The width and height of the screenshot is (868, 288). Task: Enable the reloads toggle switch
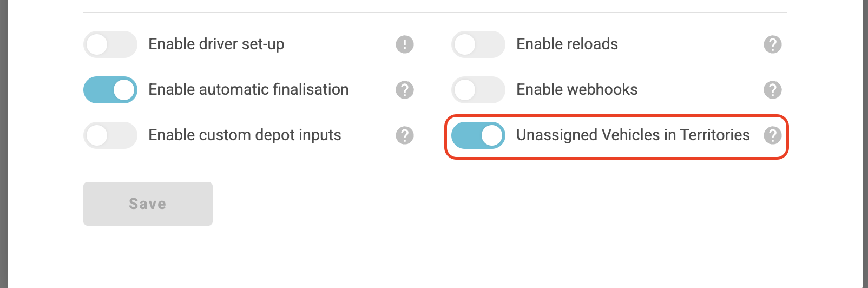(478, 44)
